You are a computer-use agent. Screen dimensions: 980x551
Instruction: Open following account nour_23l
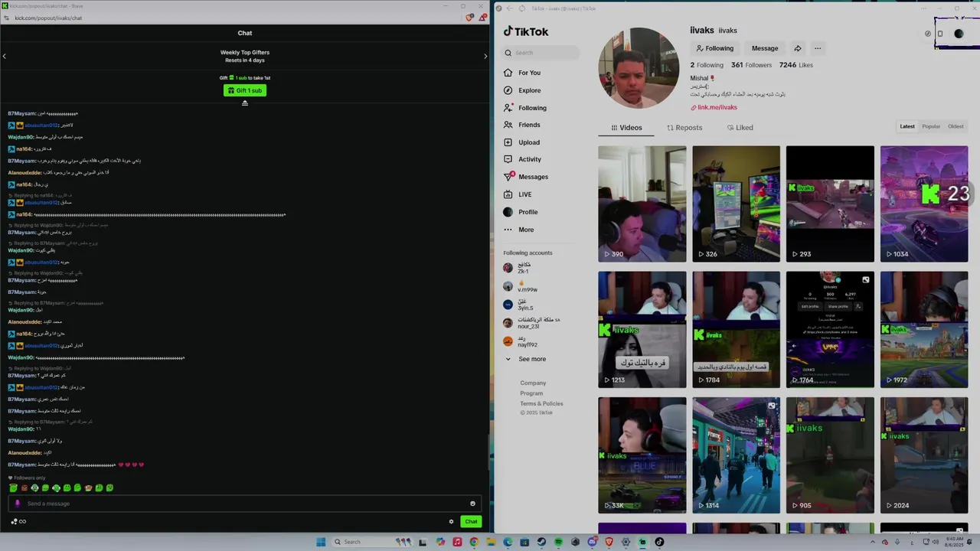click(531, 323)
